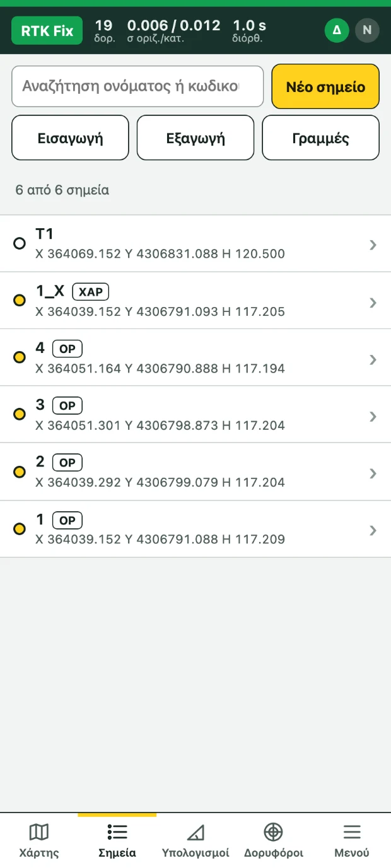The image size is (391, 868).
Task: Open Δορυφόροι satellites crosshair icon
Action: 273,832
